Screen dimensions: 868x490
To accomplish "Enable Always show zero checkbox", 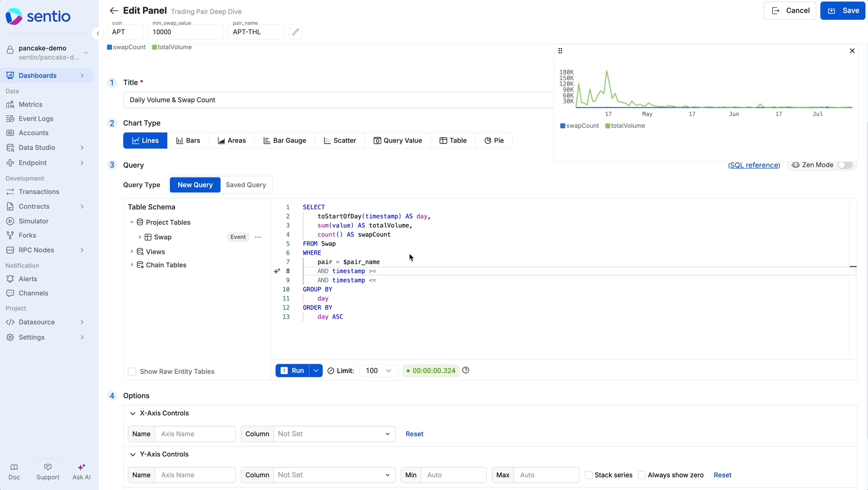I will point(642,475).
